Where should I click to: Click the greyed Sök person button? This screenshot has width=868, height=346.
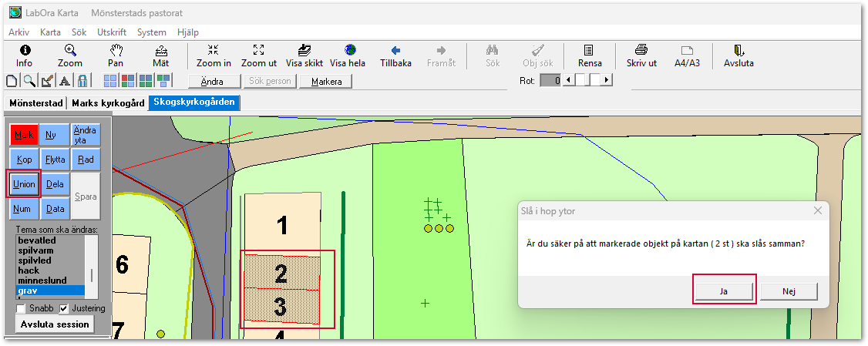point(270,82)
